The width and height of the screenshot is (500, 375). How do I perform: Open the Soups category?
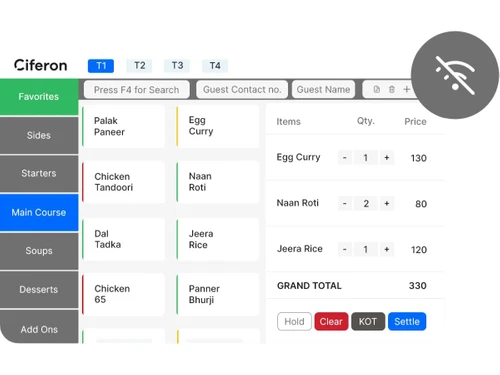(39, 251)
